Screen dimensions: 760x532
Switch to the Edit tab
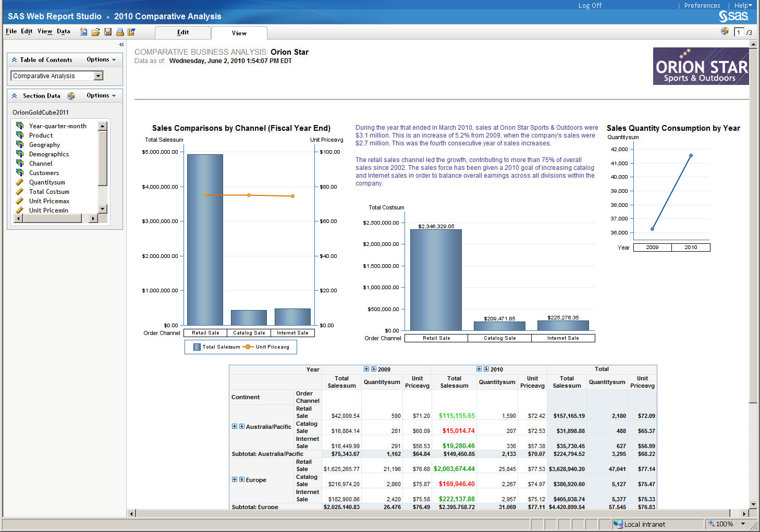[183, 32]
